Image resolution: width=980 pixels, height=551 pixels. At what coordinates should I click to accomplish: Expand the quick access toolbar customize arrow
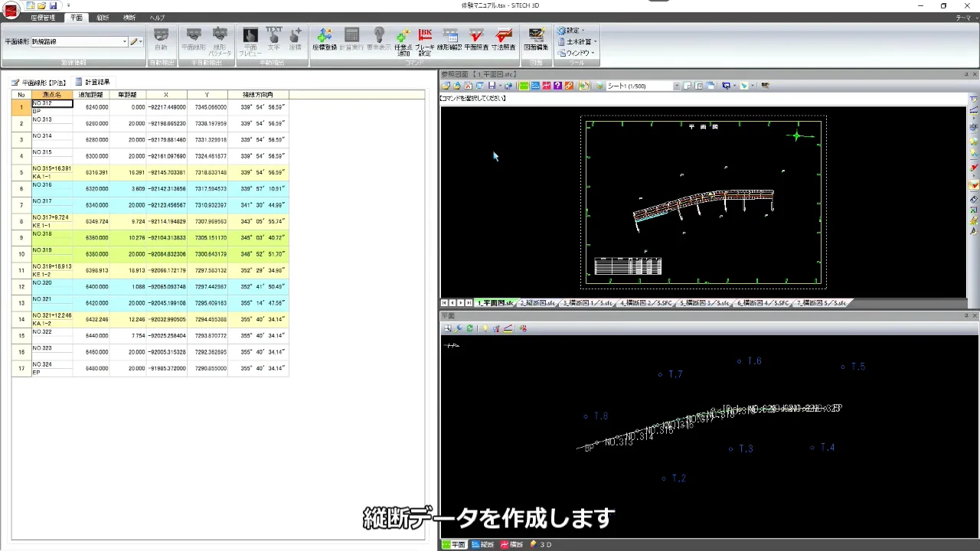click(x=68, y=5)
